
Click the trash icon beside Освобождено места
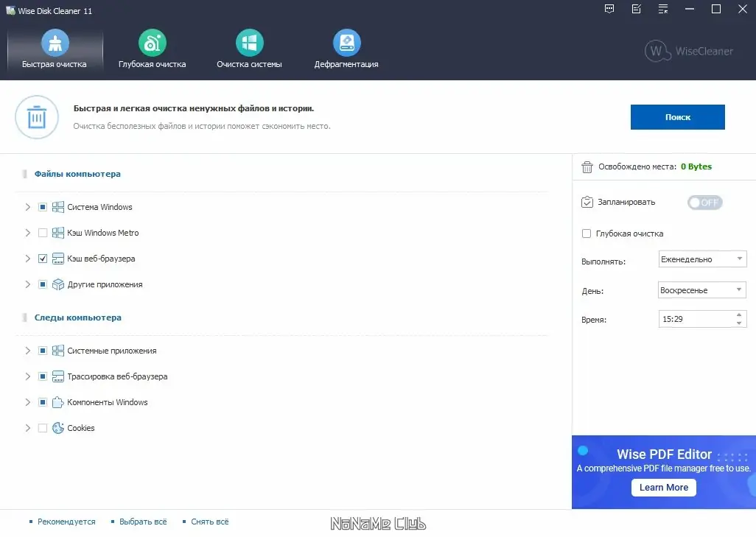(587, 166)
